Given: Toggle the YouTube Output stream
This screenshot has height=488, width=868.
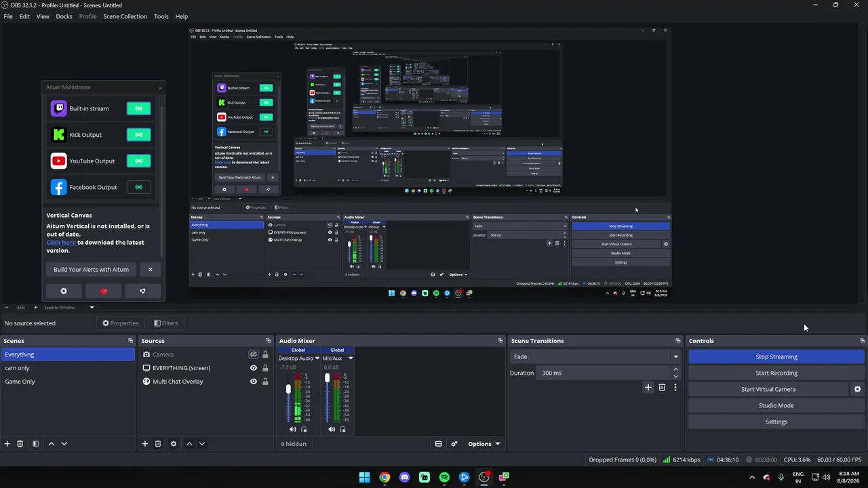Looking at the screenshot, I should 138,161.
